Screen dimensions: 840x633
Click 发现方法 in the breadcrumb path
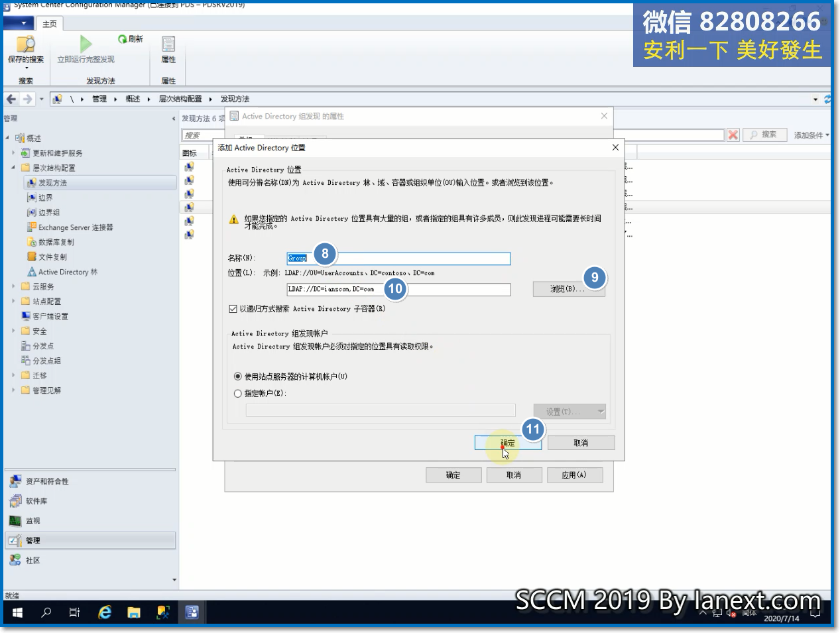click(235, 99)
